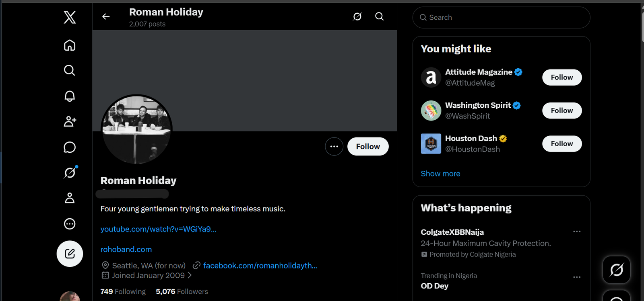Click the Washington Spirit avatar
This screenshot has height=301, width=644.
pyautogui.click(x=431, y=111)
